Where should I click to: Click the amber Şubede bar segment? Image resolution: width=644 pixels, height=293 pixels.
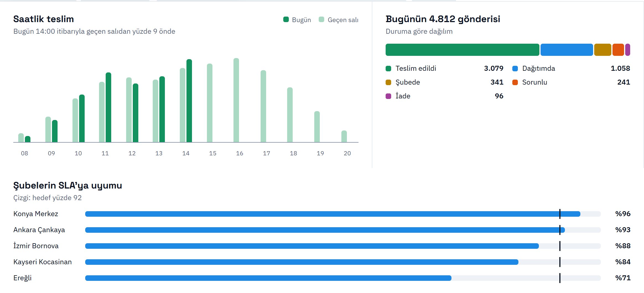click(603, 50)
